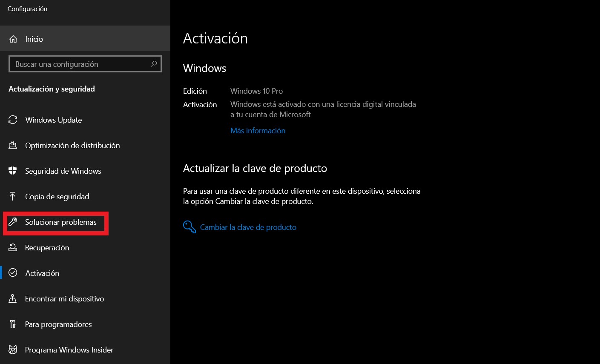Focus the Buscar una configuración field

(x=85, y=64)
